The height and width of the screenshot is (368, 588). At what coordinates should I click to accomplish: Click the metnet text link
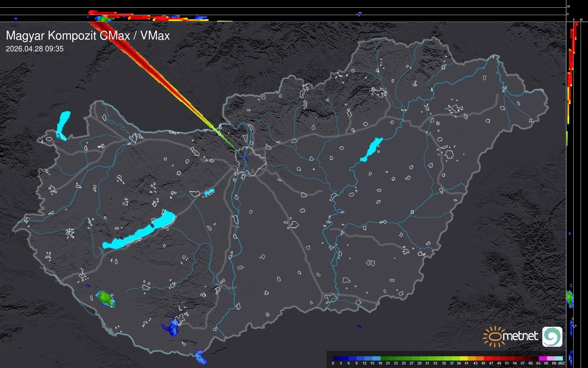tap(520, 336)
